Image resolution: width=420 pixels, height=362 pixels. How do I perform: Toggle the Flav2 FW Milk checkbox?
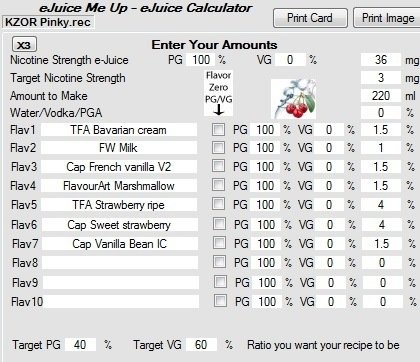pyautogui.click(x=219, y=147)
